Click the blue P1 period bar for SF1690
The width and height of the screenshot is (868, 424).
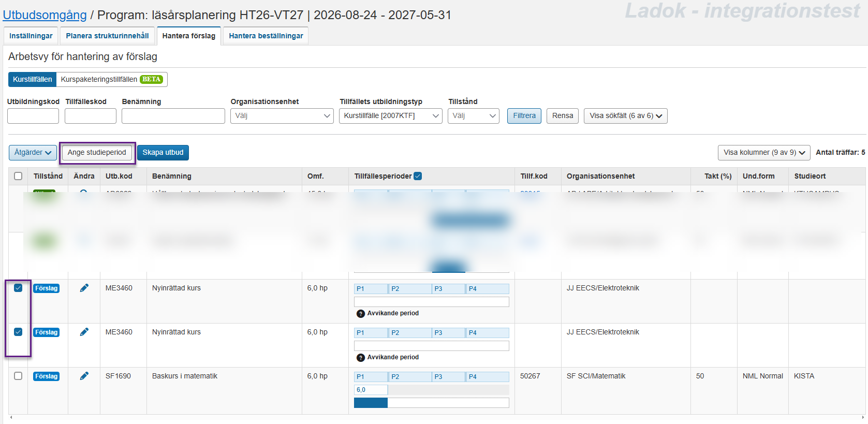coord(371,403)
